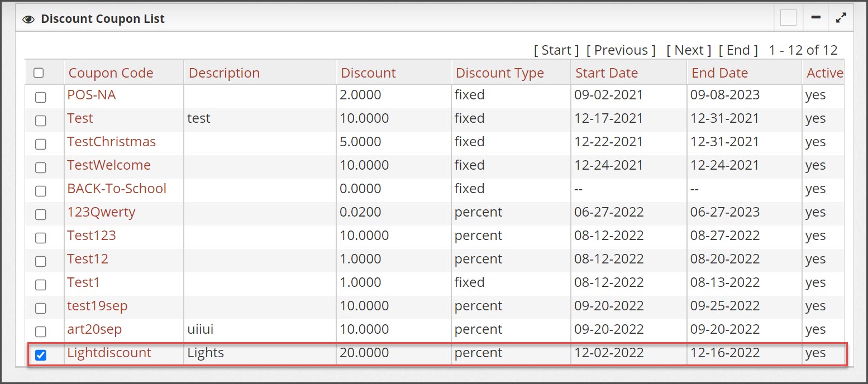Screen dimensions: 868x384
Task: Select the checkbox in the Test coupon row
Action: pyautogui.click(x=41, y=121)
